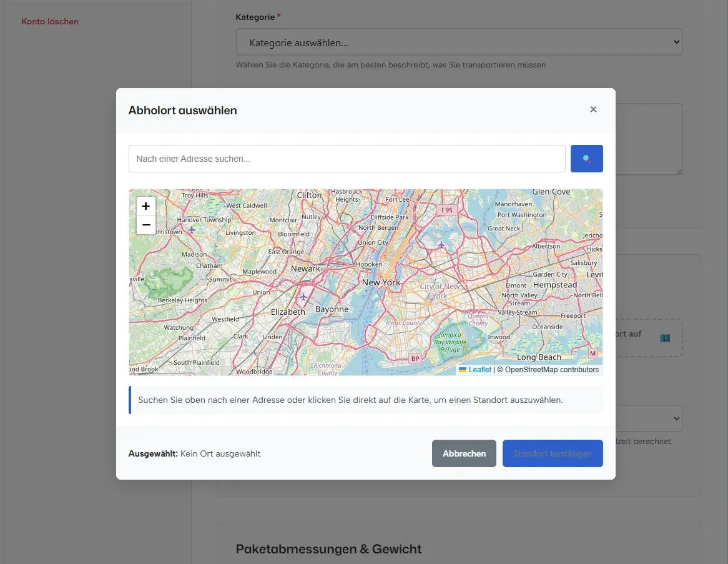Click the Konto löschen link
728x564 pixels.
50,21
